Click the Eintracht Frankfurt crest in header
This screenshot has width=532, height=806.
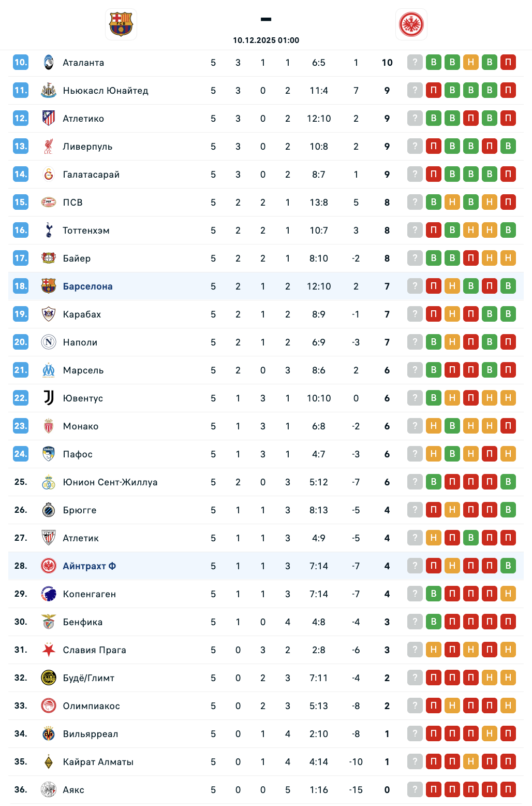(411, 24)
